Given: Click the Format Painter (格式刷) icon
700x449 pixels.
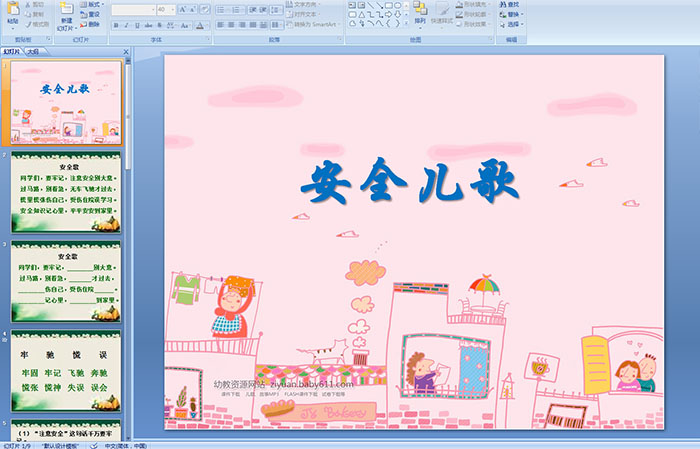Looking at the screenshot, I should tap(29, 24).
